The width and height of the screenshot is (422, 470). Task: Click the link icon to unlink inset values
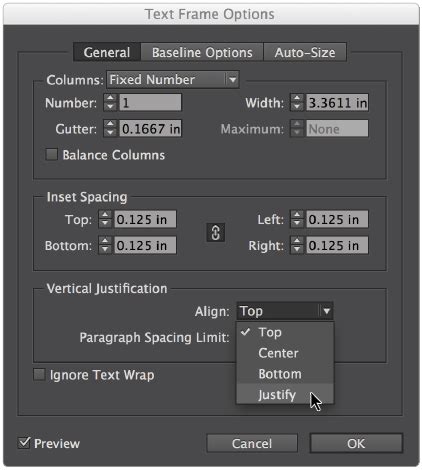coord(215,233)
